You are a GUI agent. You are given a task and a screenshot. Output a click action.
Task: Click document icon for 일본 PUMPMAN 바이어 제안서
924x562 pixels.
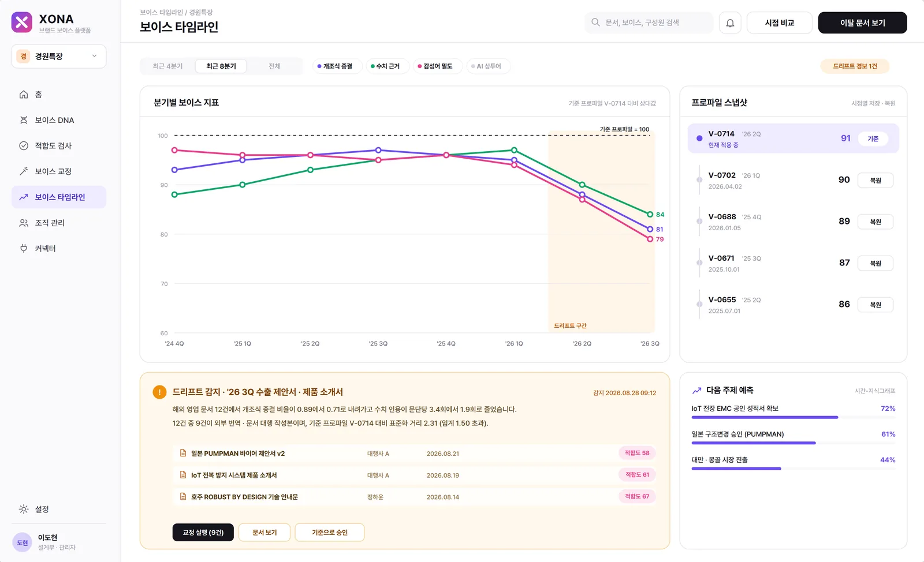183,454
